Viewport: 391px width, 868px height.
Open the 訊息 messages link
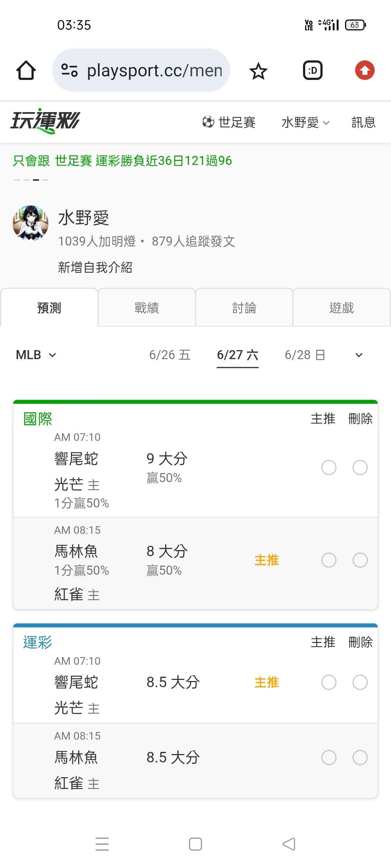(x=363, y=122)
